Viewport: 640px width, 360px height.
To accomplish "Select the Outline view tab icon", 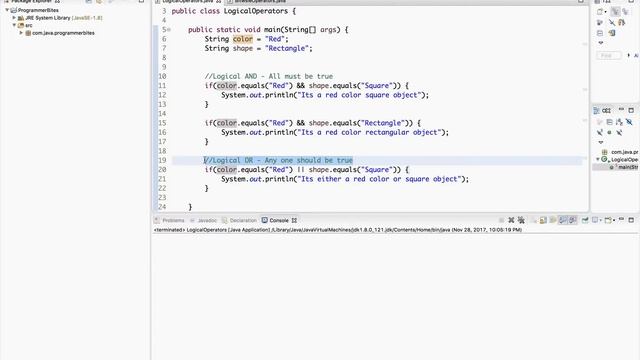I will (x=596, y=111).
